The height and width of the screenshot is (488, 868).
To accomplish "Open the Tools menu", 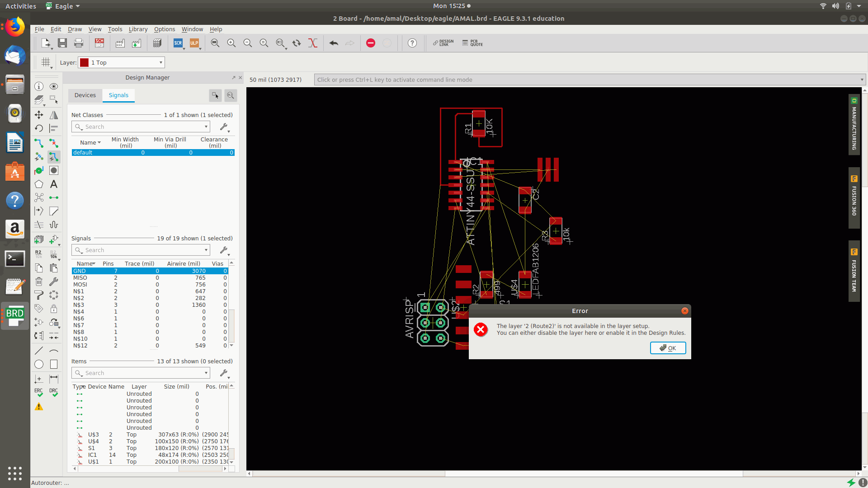I will click(x=115, y=29).
